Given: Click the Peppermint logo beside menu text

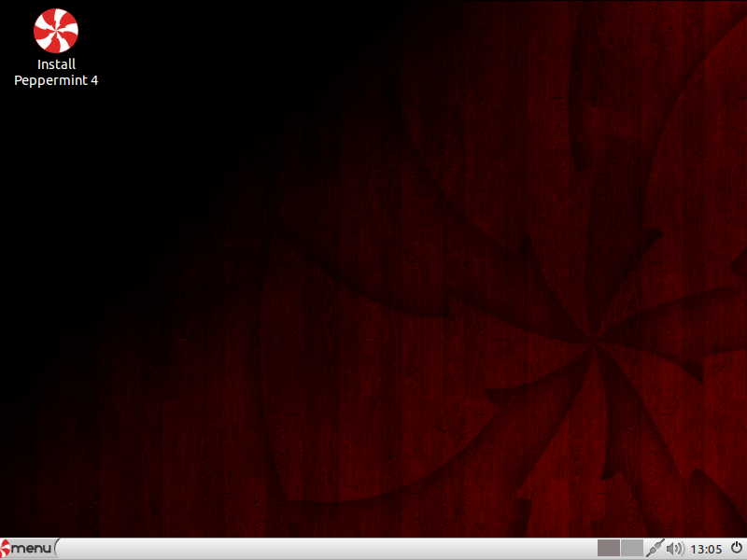Looking at the screenshot, I should click(7, 548).
